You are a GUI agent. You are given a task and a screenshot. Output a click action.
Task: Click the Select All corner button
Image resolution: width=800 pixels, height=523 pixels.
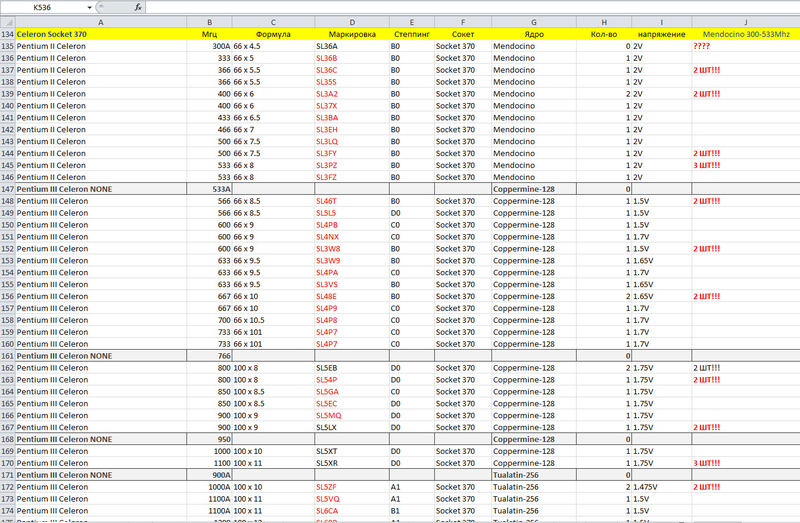pos(8,22)
